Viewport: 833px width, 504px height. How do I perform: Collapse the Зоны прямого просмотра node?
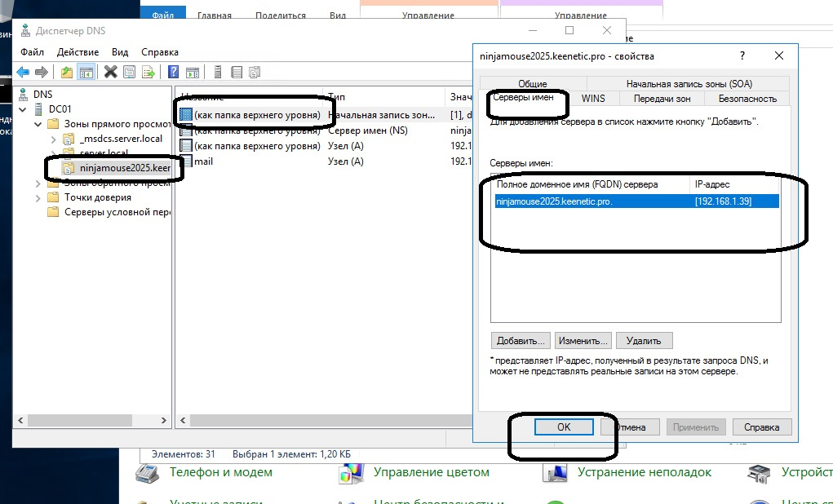tap(38, 124)
